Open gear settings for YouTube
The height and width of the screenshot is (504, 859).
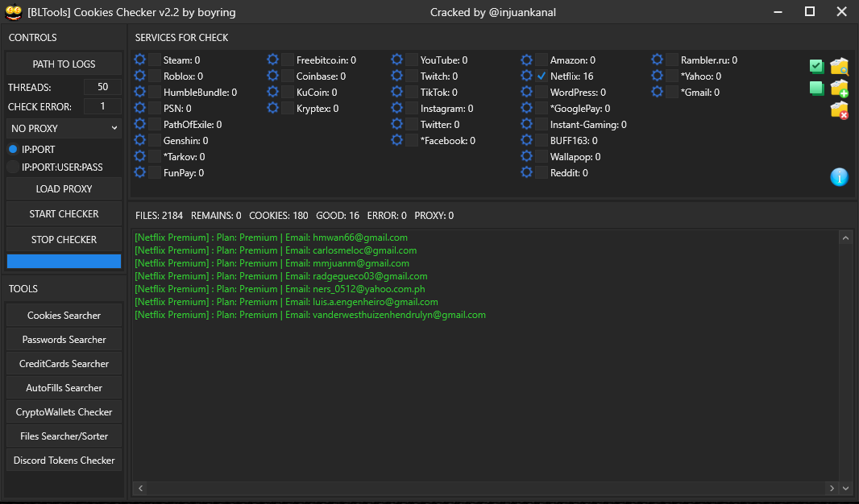click(397, 60)
